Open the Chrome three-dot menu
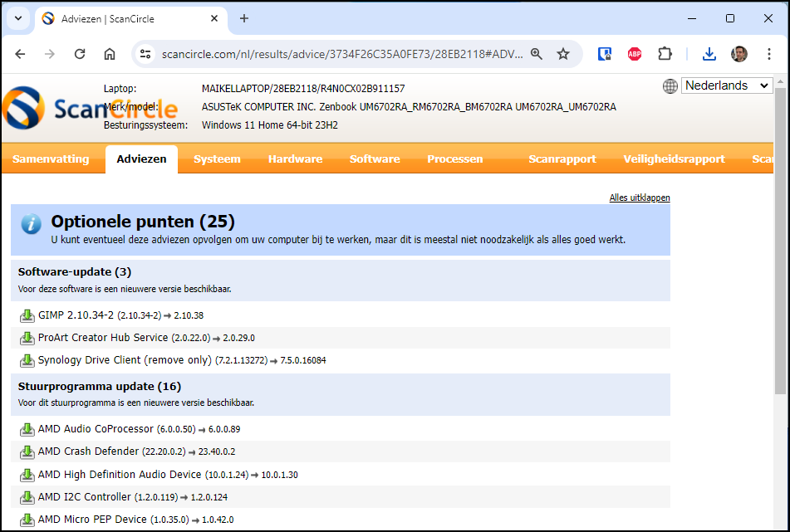 (769, 54)
